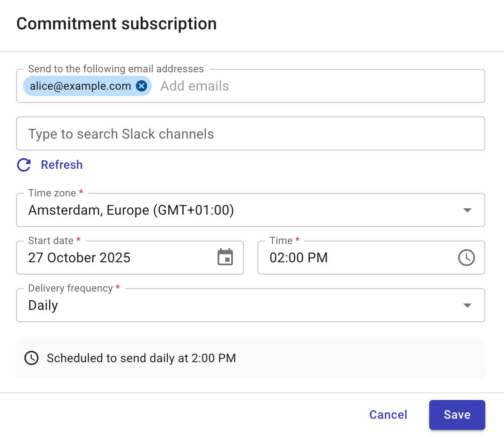Activate the Start date field

click(x=106, y=257)
